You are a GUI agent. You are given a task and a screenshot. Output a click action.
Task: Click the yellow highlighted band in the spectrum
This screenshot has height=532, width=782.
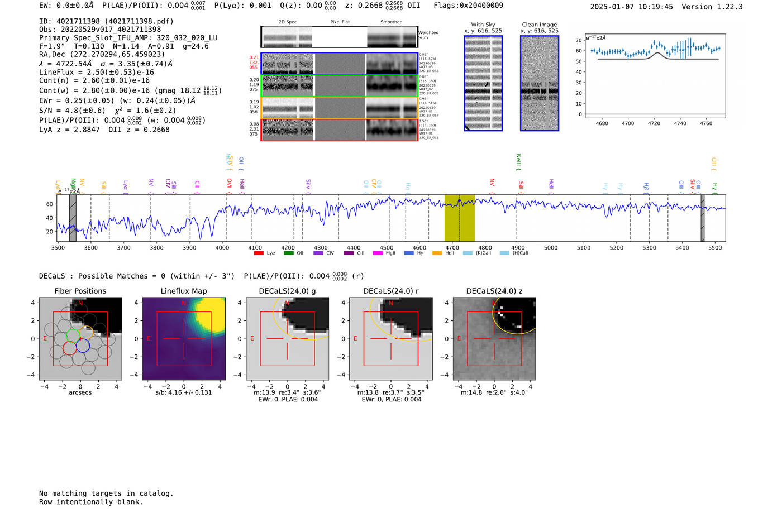click(x=459, y=218)
